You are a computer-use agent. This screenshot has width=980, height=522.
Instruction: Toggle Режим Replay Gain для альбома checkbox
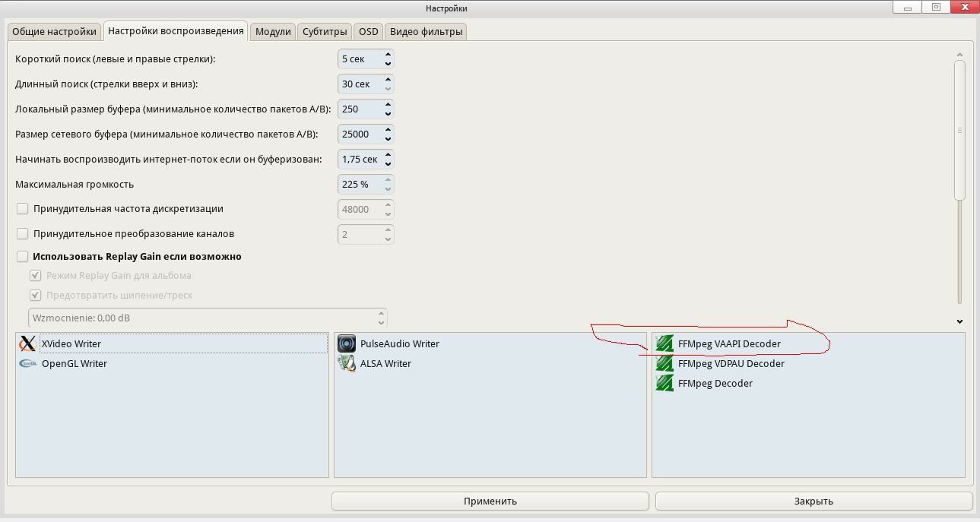[35, 275]
